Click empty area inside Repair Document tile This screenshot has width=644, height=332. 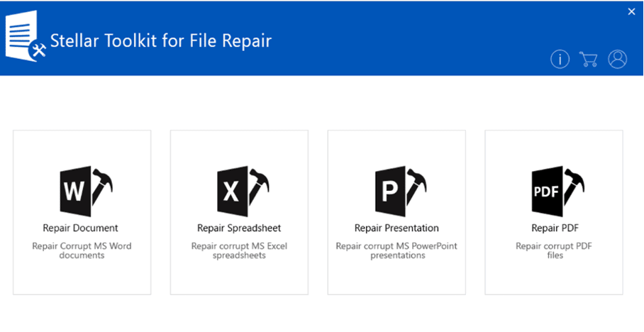[82, 277]
